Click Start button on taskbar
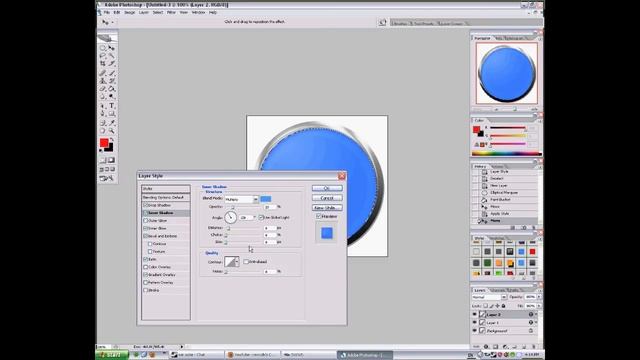The image size is (640, 360). click(x=112, y=355)
